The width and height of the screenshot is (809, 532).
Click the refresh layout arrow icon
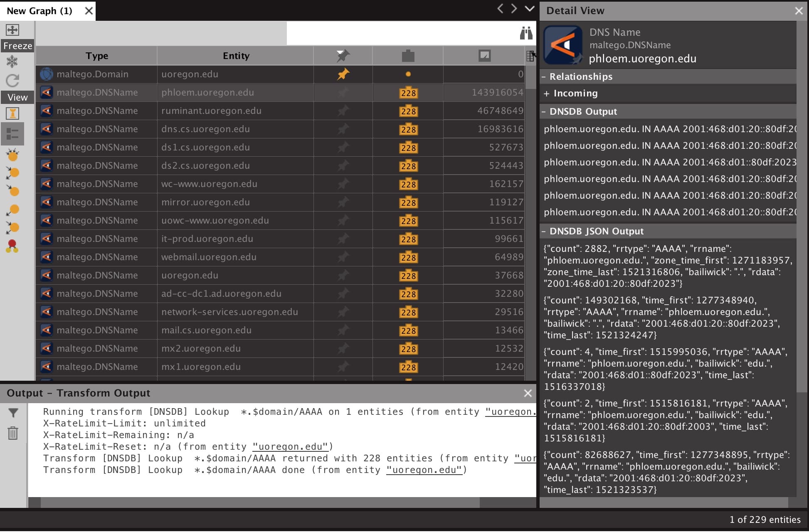(x=12, y=81)
